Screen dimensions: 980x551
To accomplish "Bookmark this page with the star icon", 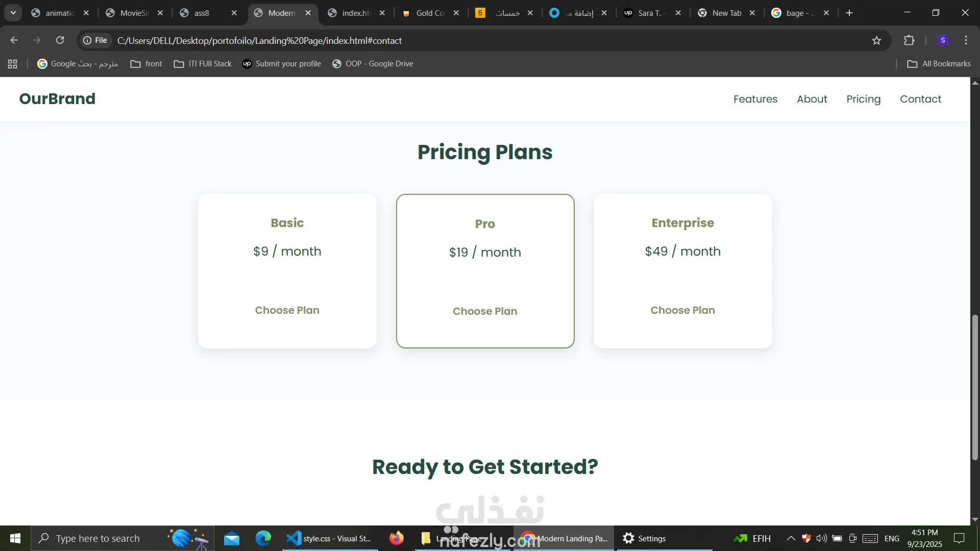I will point(876,40).
